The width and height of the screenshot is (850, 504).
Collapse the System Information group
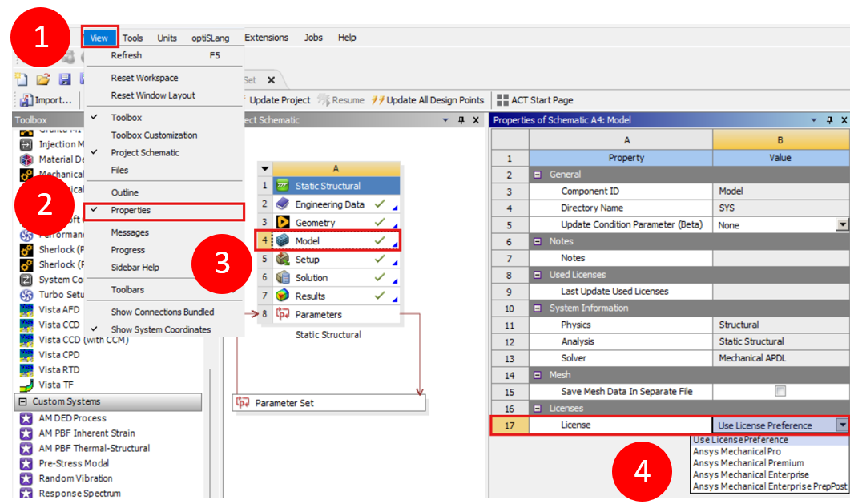538,308
